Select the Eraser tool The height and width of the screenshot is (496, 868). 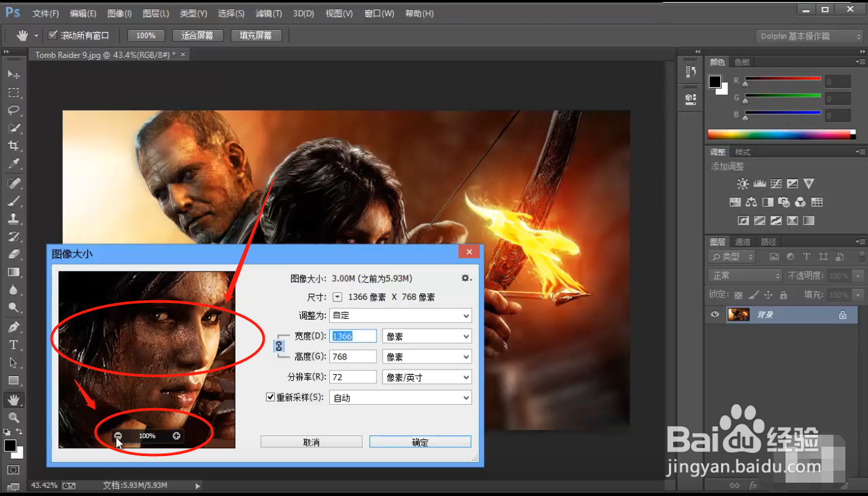pyautogui.click(x=13, y=254)
